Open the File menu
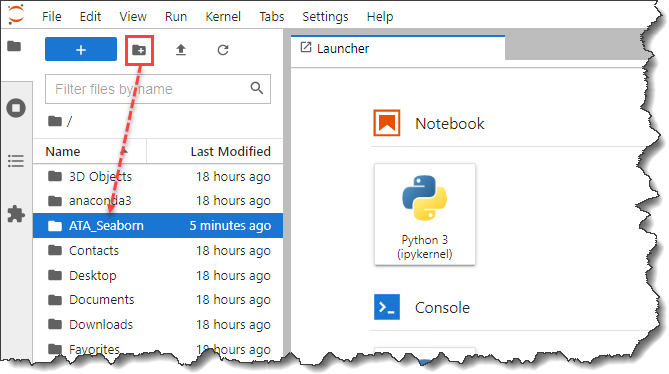Viewport: 669px width, 374px height. (x=52, y=17)
